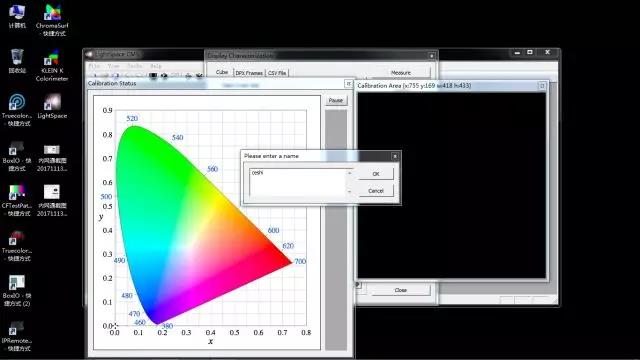Switch to the DPX Frames tab

tap(249, 73)
